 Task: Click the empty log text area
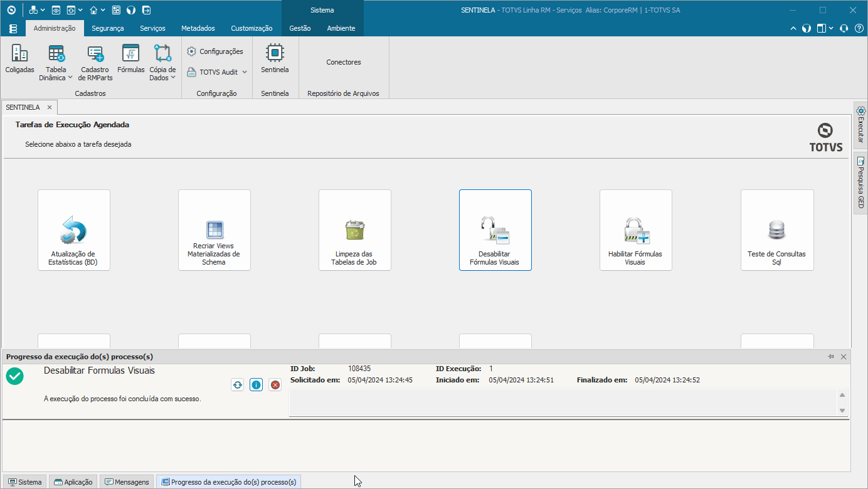(x=563, y=402)
